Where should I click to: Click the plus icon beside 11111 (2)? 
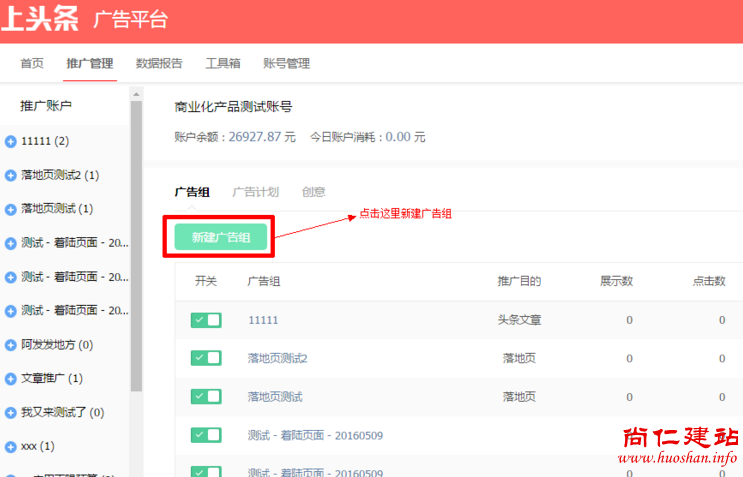pos(11,141)
